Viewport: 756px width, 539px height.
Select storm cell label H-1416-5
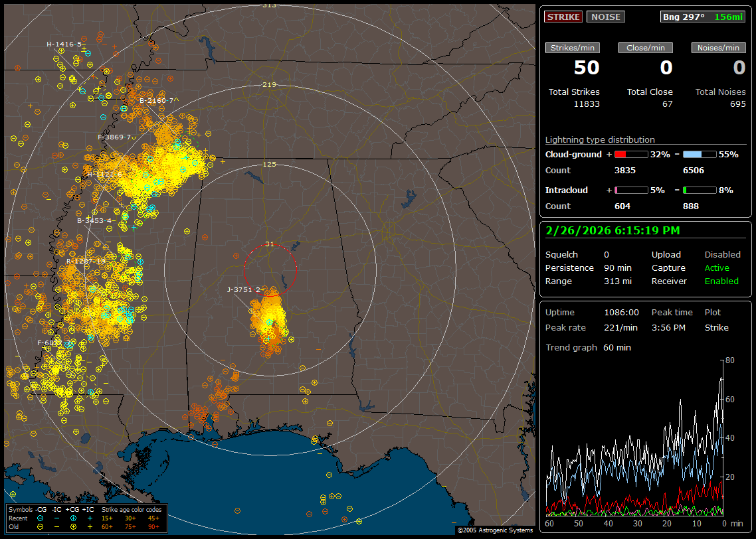click(x=64, y=44)
